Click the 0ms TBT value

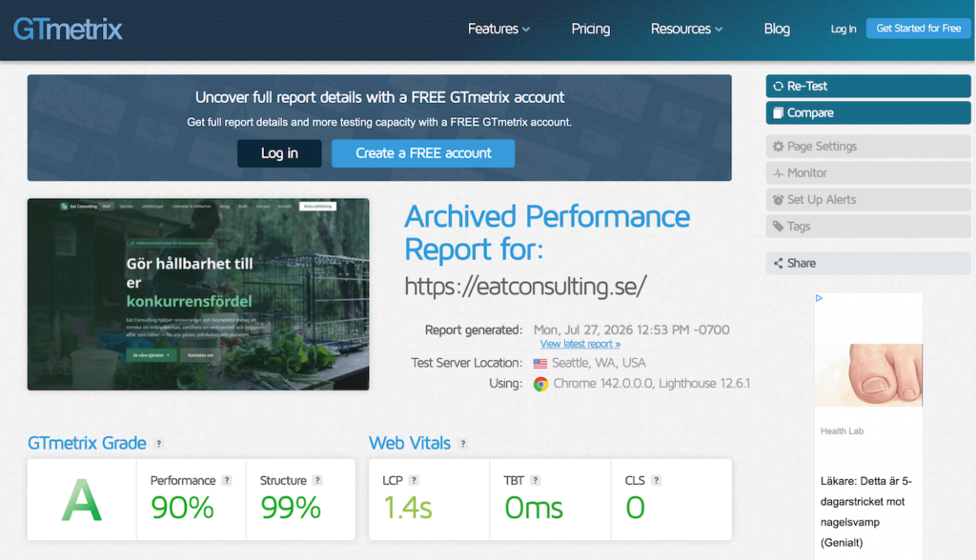tap(534, 508)
